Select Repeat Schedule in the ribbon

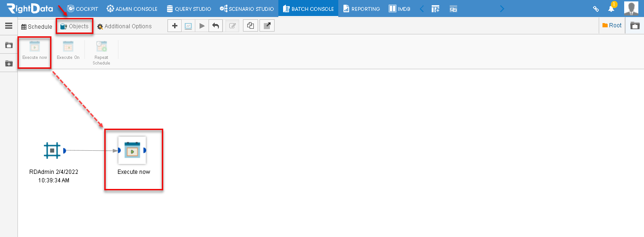(101, 53)
